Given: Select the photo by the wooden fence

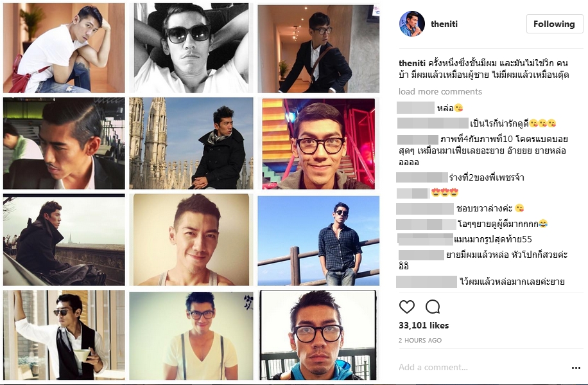Looking at the screenshot, I should tap(318, 240).
